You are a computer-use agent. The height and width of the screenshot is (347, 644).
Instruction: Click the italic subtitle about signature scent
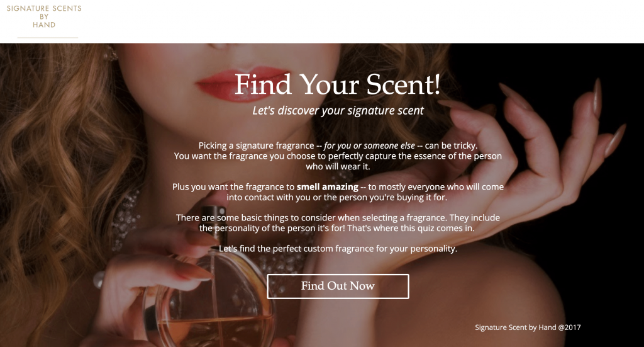coord(338,111)
